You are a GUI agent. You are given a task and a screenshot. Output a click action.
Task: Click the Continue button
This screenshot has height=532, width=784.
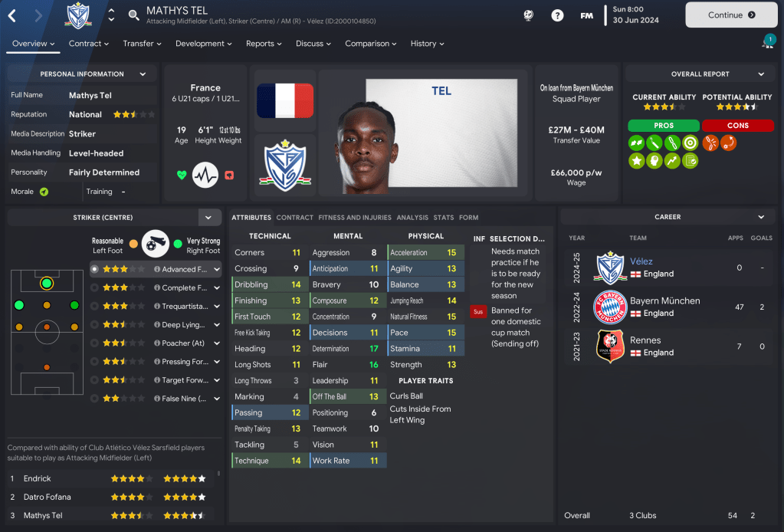pos(731,15)
